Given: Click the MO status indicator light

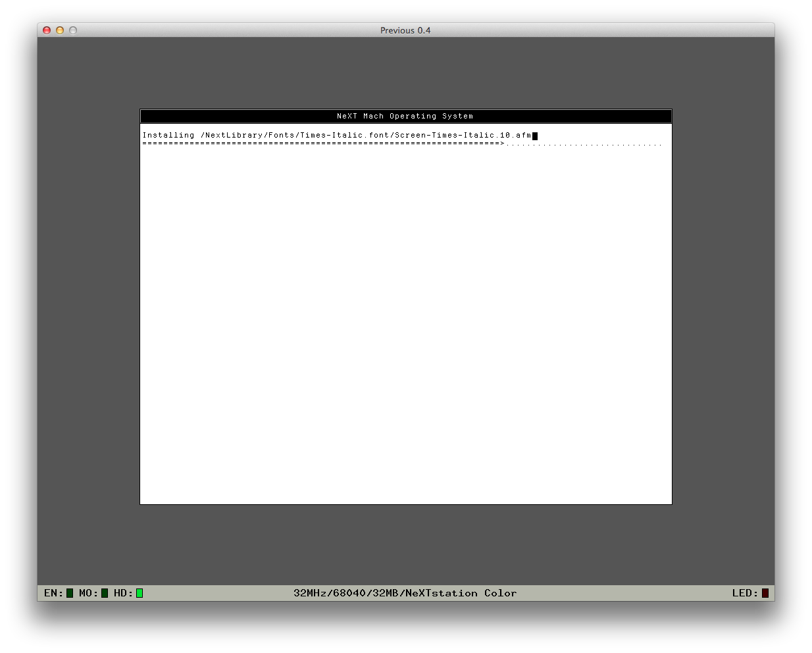Looking at the screenshot, I should click(105, 593).
